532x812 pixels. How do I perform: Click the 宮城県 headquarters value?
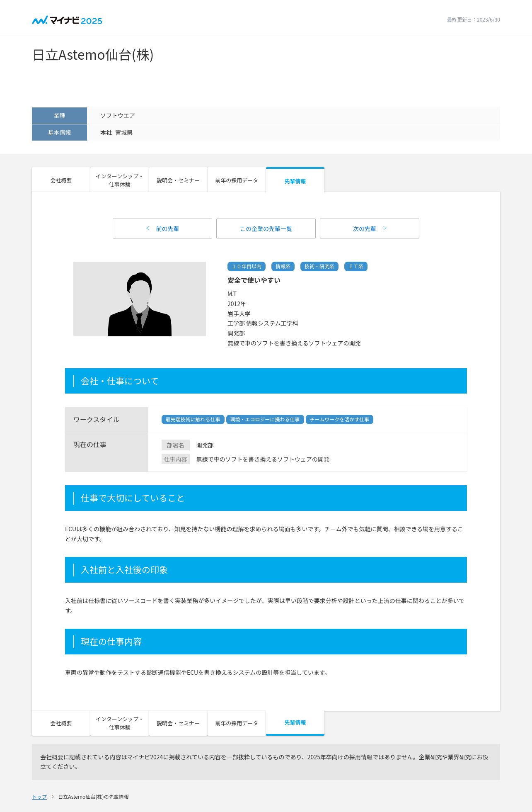tap(124, 133)
